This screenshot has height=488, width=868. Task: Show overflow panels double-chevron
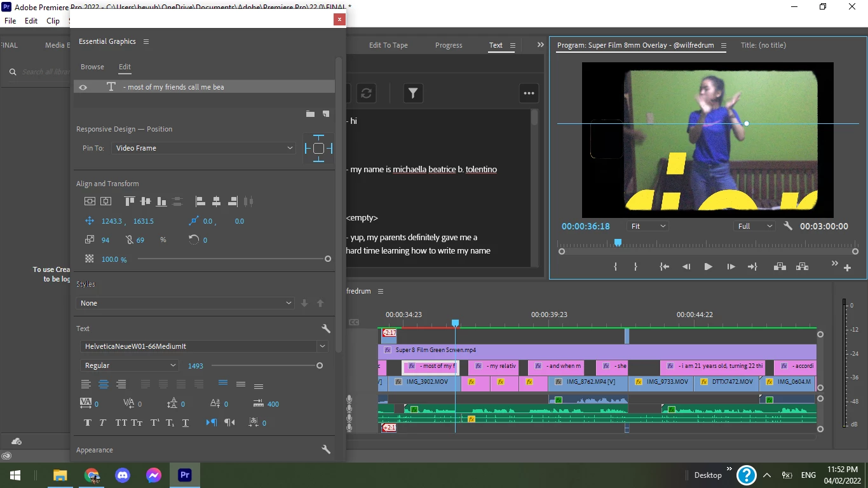[541, 45]
